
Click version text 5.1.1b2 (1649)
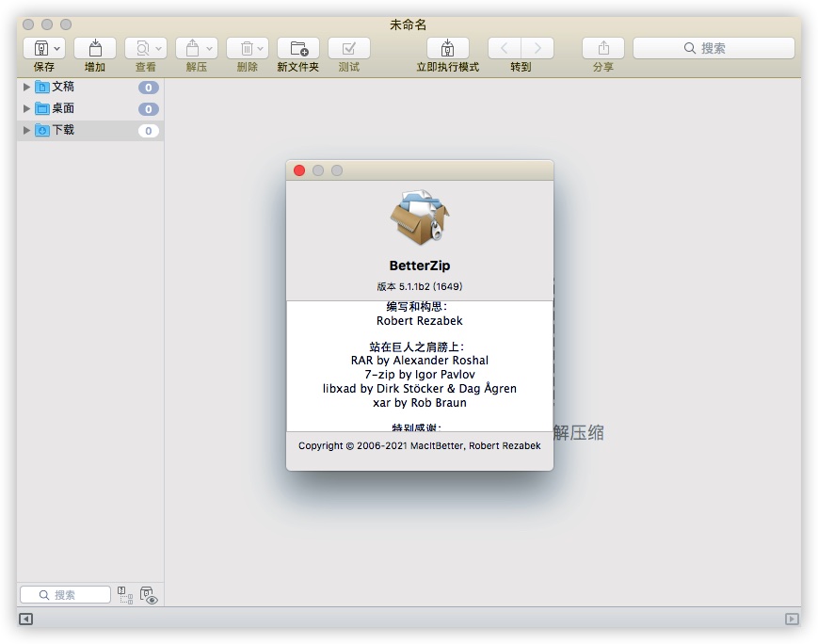(x=420, y=286)
